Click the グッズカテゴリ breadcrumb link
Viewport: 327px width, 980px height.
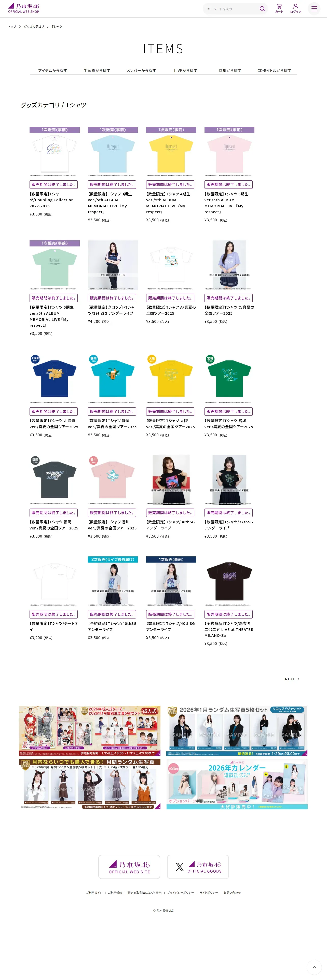[x=34, y=27]
